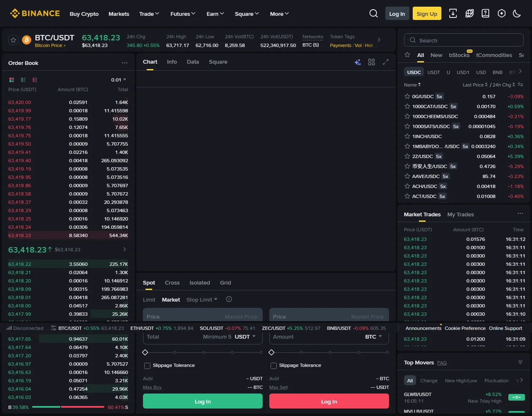
Task: Show buy orders only view icon
Action: pyautogui.click(x=23, y=80)
